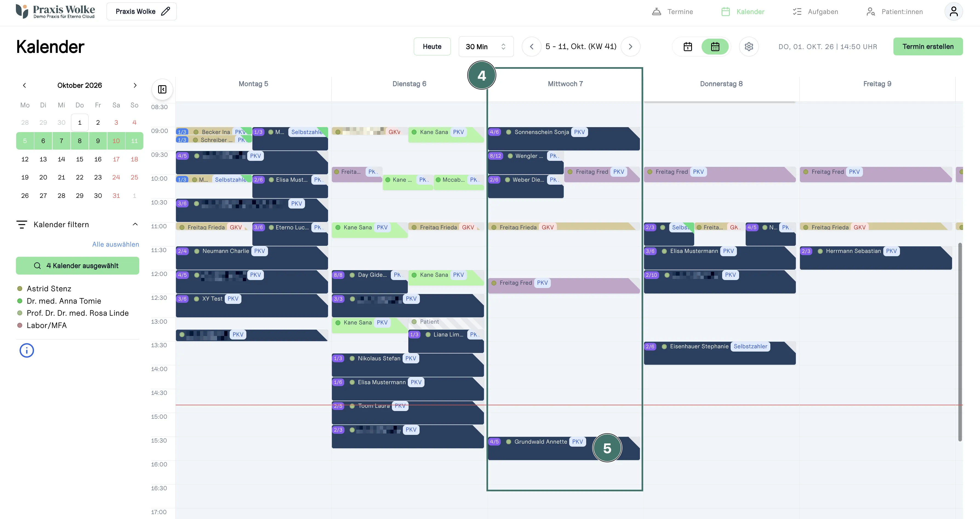Viewport: 980px width, 519px height.
Task: Click the Heute button
Action: coord(432,46)
